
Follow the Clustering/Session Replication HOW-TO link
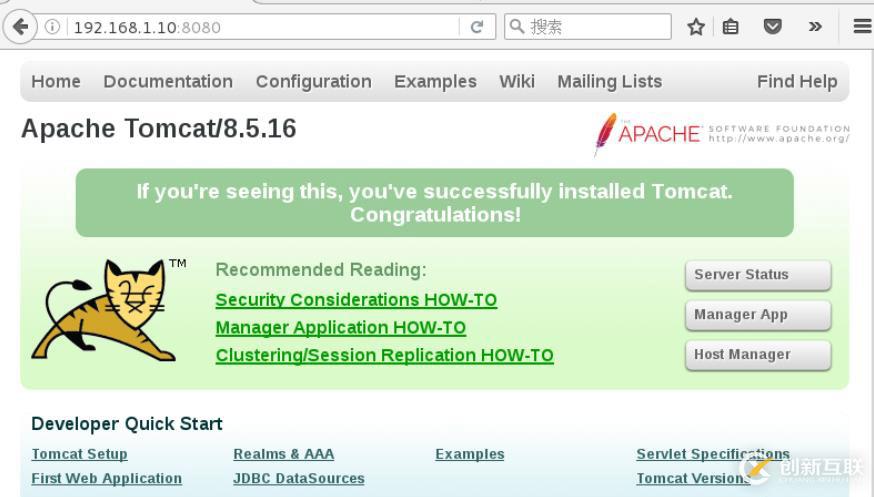click(x=384, y=355)
